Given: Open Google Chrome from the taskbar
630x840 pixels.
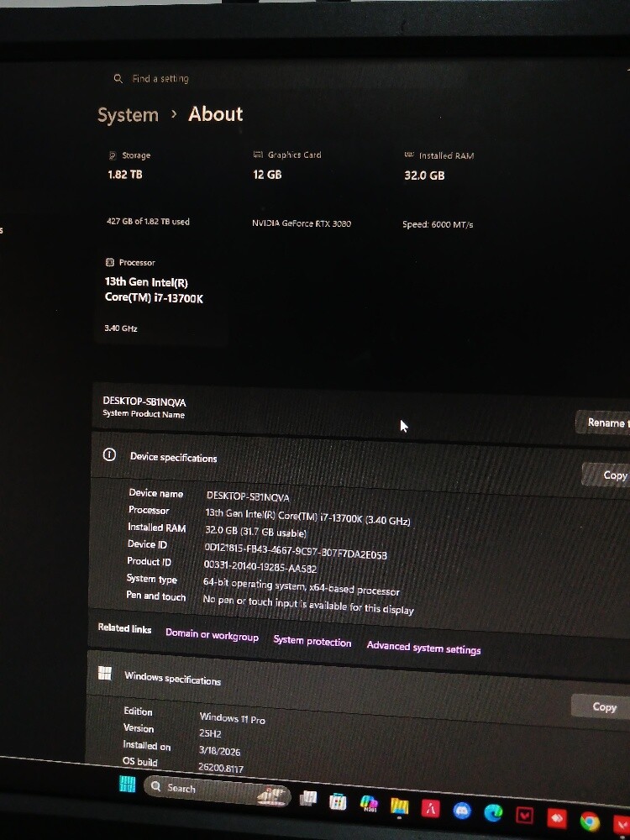Looking at the screenshot, I should (590, 821).
